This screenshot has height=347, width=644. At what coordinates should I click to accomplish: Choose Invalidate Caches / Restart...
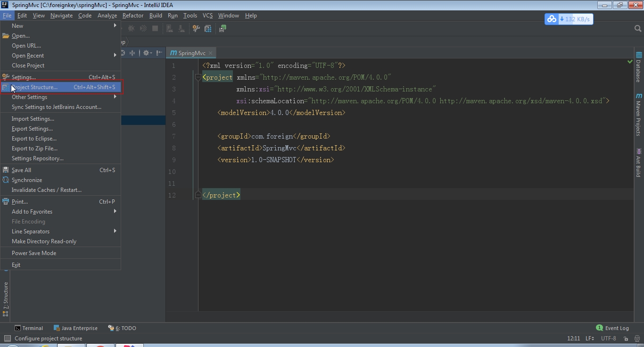60,190
